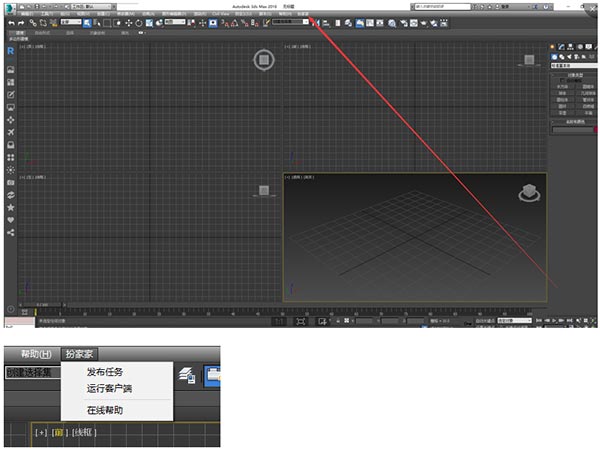The image size is (600, 451).
Task: Activate the Select and Place tool
Action: tap(159, 23)
